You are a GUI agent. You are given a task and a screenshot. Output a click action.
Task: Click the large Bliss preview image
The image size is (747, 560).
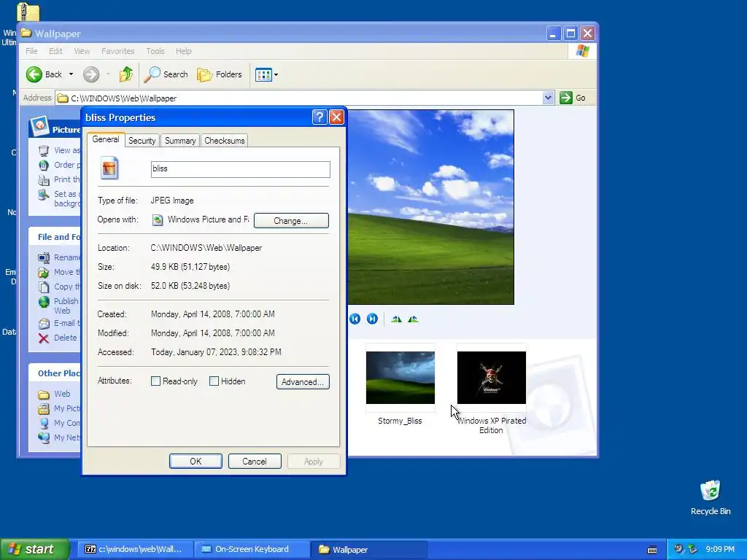click(430, 207)
